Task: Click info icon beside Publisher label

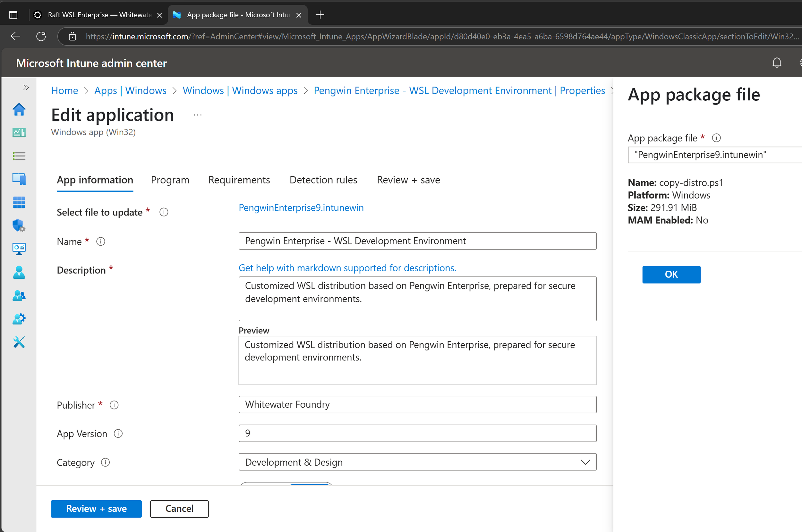Action: pos(114,405)
